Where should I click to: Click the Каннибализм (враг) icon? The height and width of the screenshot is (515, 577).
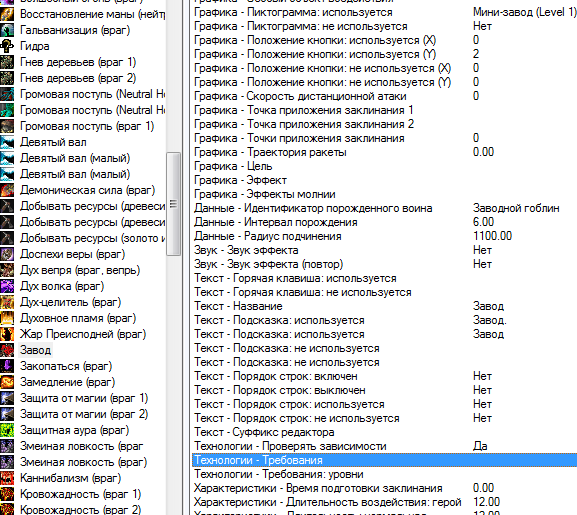coord(7,478)
